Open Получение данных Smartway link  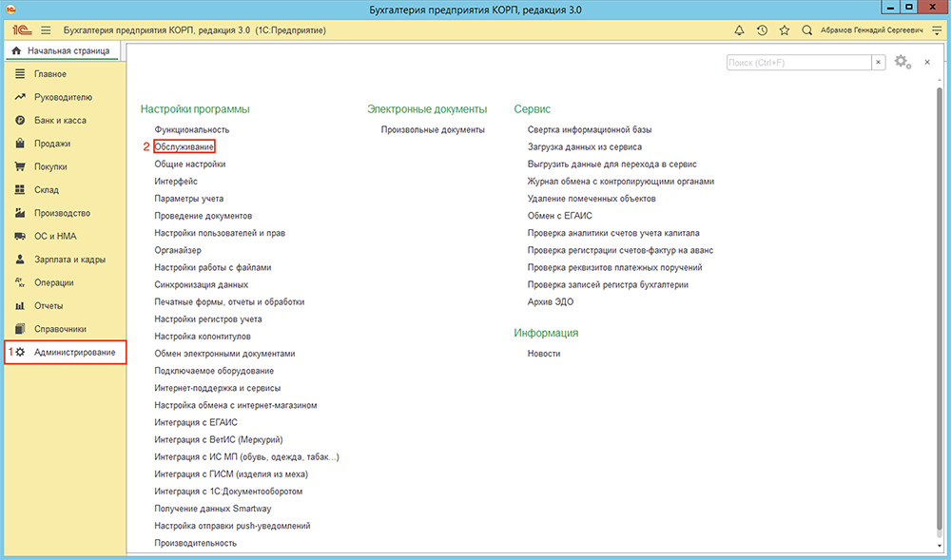click(213, 509)
